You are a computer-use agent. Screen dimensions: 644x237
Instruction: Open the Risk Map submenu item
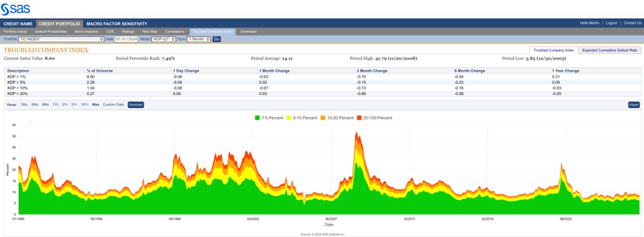(150, 32)
